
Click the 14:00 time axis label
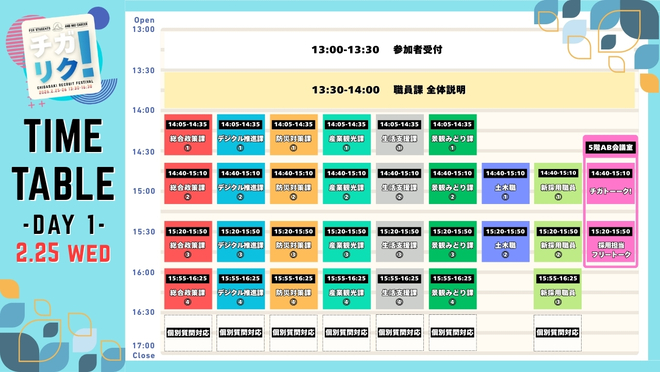point(144,110)
